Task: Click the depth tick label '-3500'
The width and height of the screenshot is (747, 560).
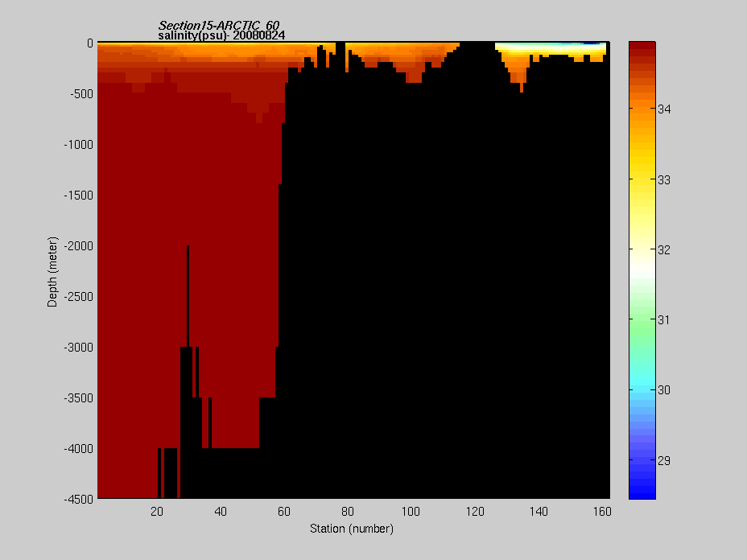Action: click(x=79, y=398)
